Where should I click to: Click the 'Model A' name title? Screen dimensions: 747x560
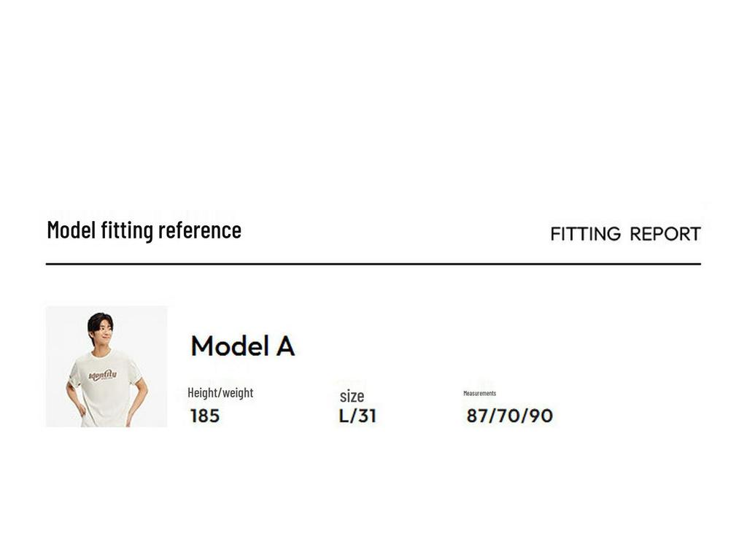pyautogui.click(x=242, y=346)
